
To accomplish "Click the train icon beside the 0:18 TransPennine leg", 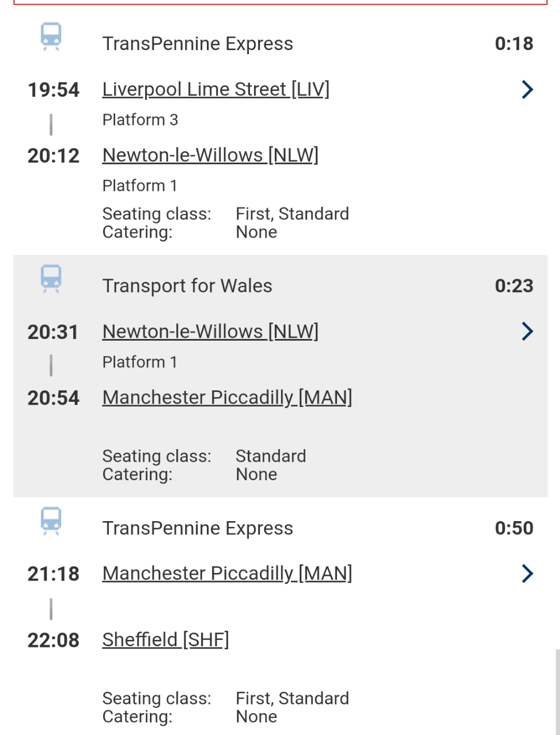I will [51, 37].
